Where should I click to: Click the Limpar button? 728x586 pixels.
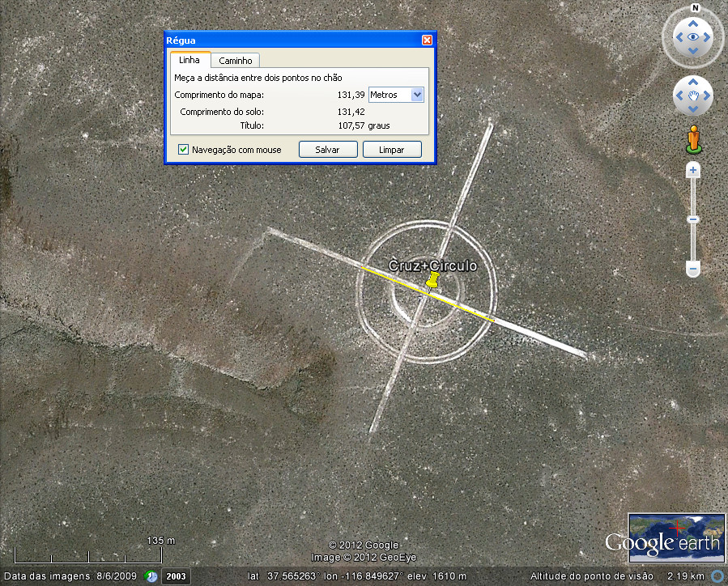tap(392, 150)
